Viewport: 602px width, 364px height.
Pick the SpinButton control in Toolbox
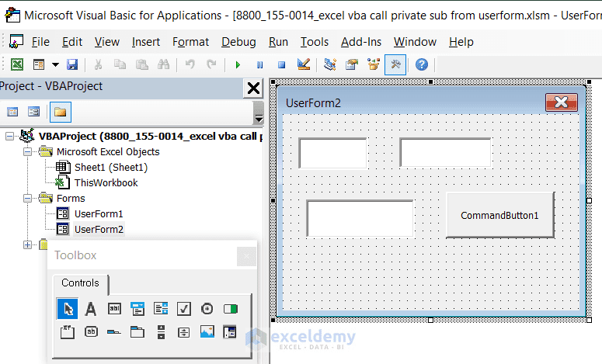click(184, 332)
